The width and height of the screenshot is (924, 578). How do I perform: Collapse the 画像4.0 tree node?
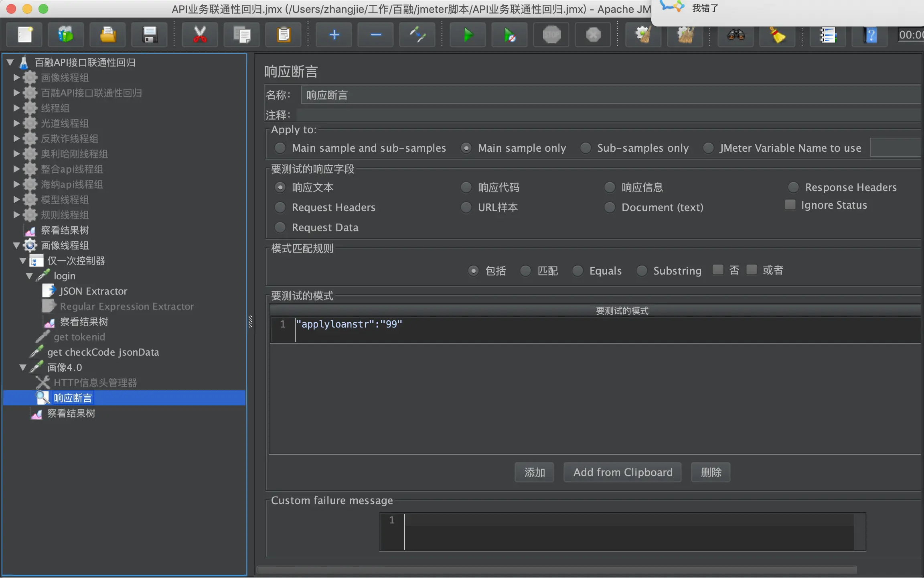click(x=23, y=368)
